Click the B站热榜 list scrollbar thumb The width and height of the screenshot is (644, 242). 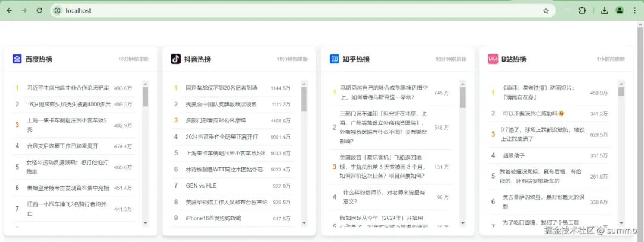(x=621, y=91)
